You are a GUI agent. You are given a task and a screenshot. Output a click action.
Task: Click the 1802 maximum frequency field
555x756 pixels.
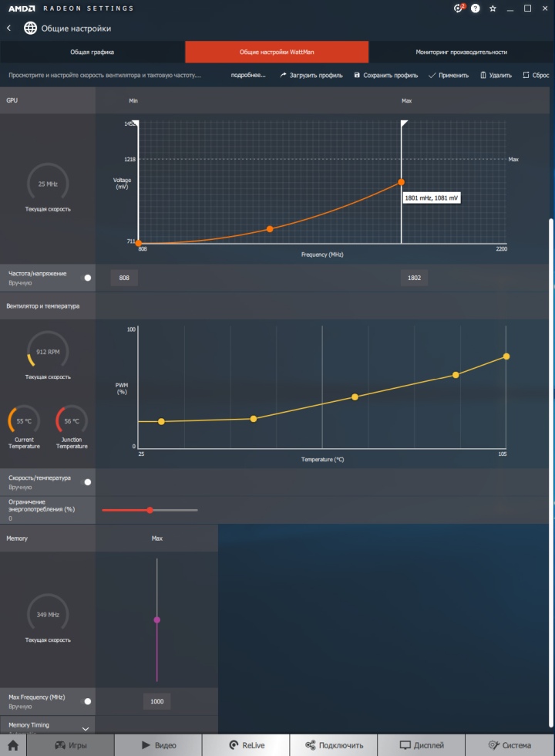415,278
